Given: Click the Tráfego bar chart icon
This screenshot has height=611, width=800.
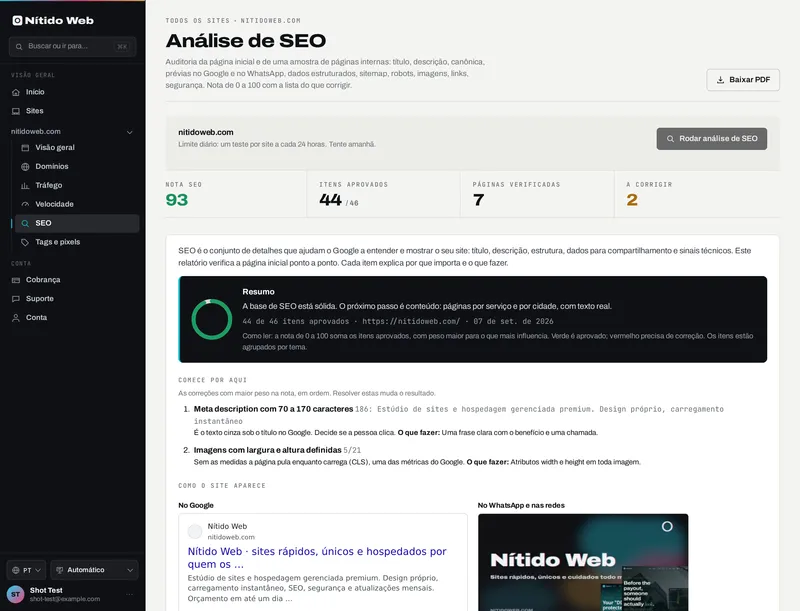Looking at the screenshot, I should (x=25, y=186).
